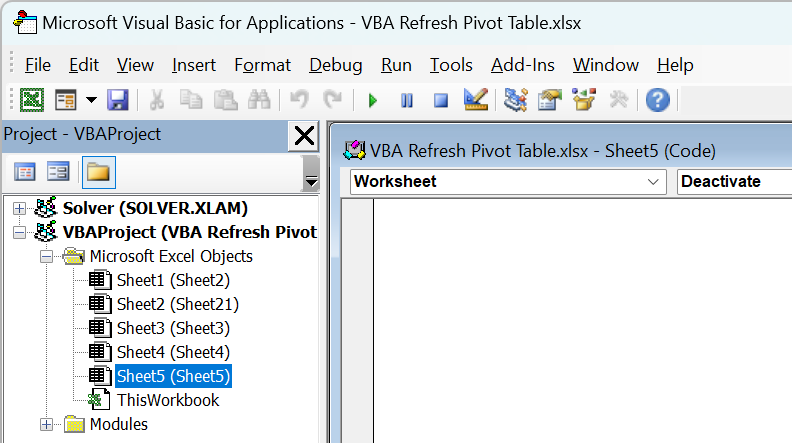Screen dimensions: 792x443
Task: Run the macro with the green play icon
Action: point(373,101)
